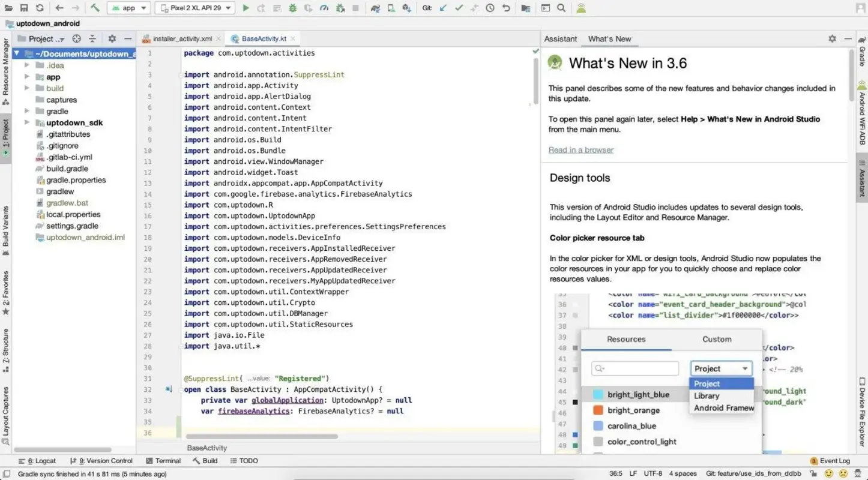Sync project with Gradle files
The height and width of the screenshot is (480, 868).
(x=375, y=8)
